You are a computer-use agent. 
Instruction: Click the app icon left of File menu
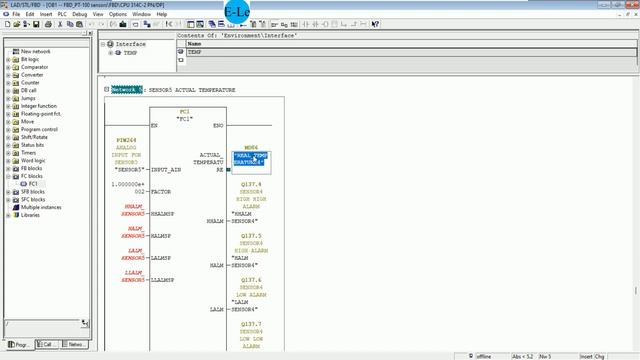6,14
